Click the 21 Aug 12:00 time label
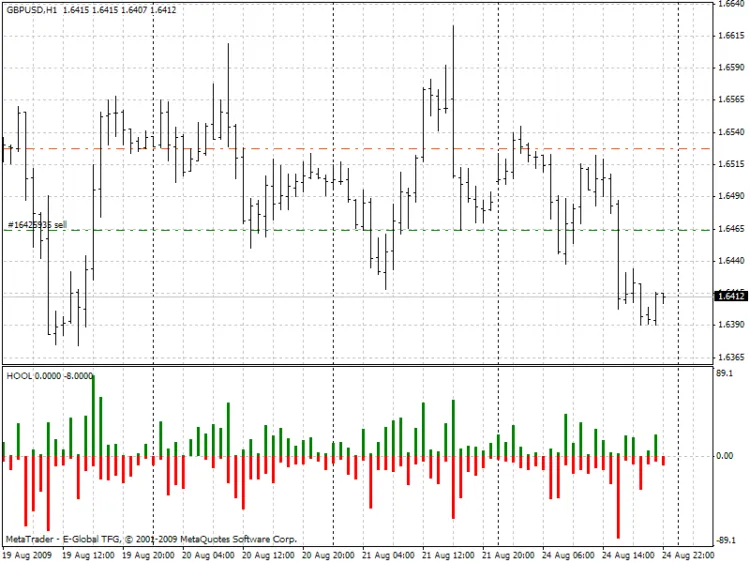The width and height of the screenshot is (750, 563). 448,554
